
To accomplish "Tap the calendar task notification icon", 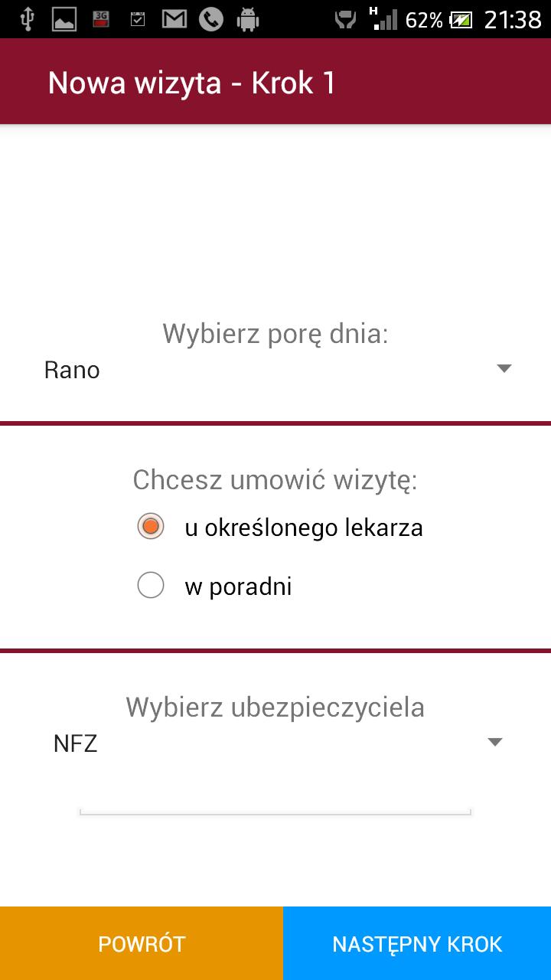I will pyautogui.click(x=138, y=19).
